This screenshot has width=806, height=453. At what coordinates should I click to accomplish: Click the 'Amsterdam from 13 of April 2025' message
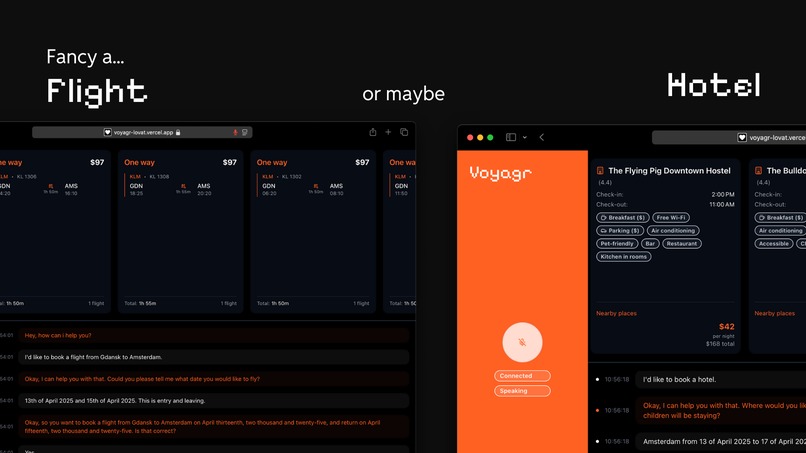click(x=721, y=441)
